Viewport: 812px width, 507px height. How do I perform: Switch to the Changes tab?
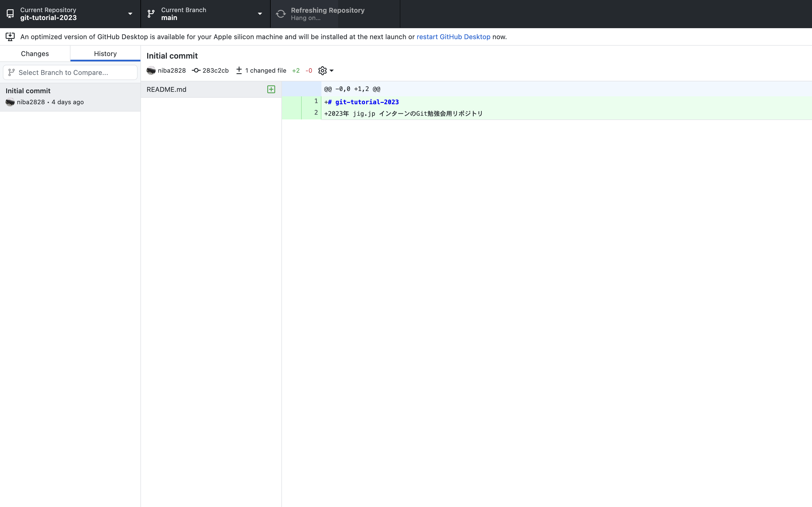pyautogui.click(x=35, y=54)
